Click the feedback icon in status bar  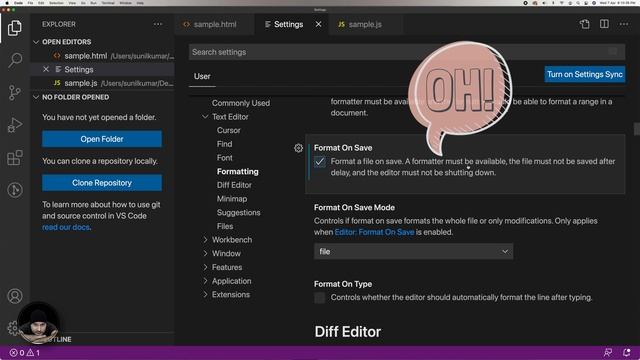point(608,353)
